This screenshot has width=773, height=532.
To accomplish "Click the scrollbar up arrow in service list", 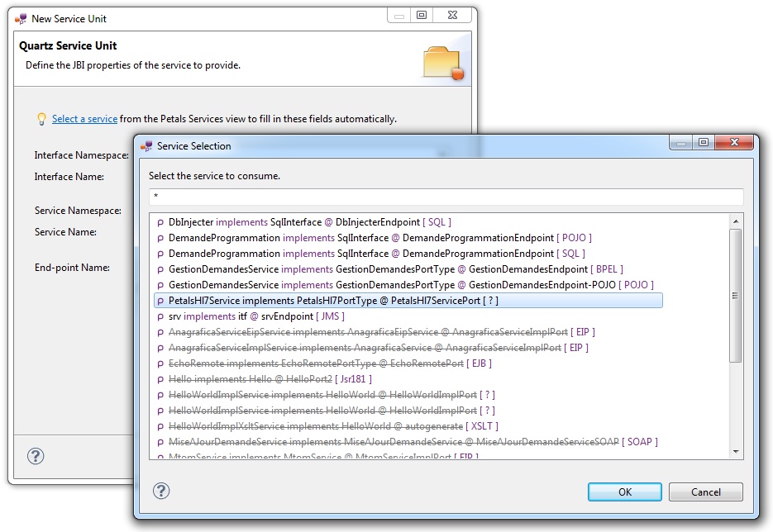I will (736, 221).
